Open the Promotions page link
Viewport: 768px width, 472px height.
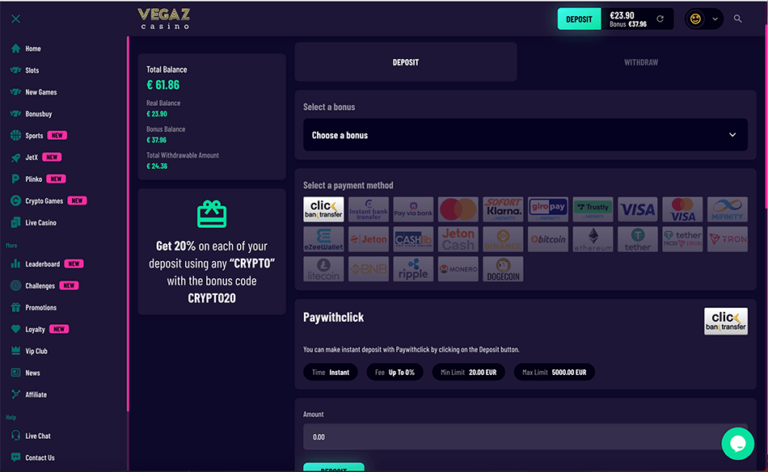40,308
